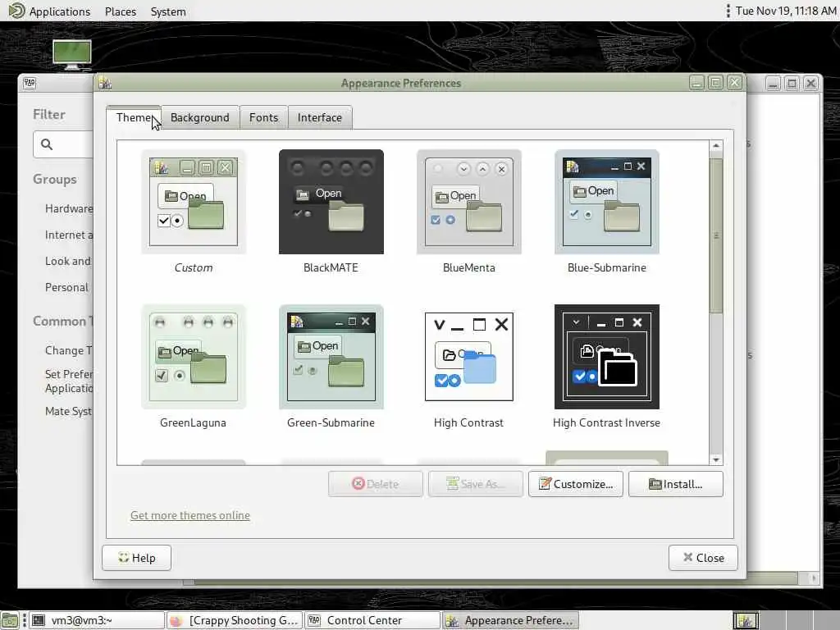This screenshot has width=840, height=630.
Task: Choose the High Contrast theme
Action: pos(468,357)
